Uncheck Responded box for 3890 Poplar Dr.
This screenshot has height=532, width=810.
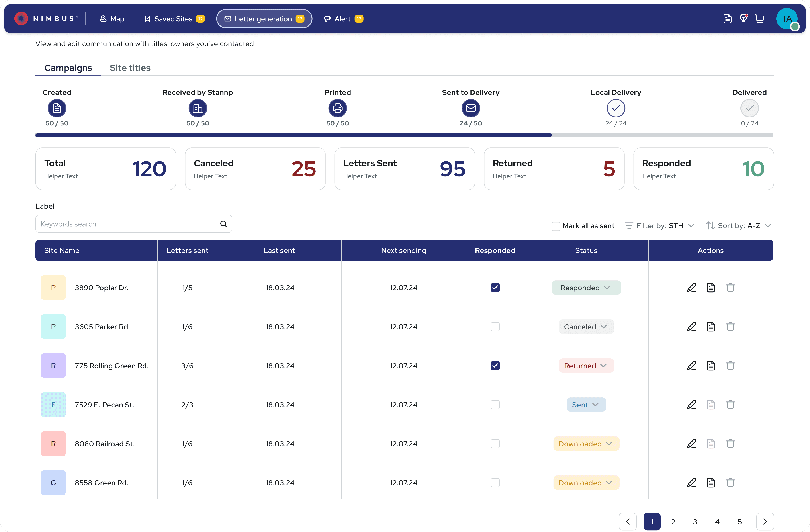point(495,288)
